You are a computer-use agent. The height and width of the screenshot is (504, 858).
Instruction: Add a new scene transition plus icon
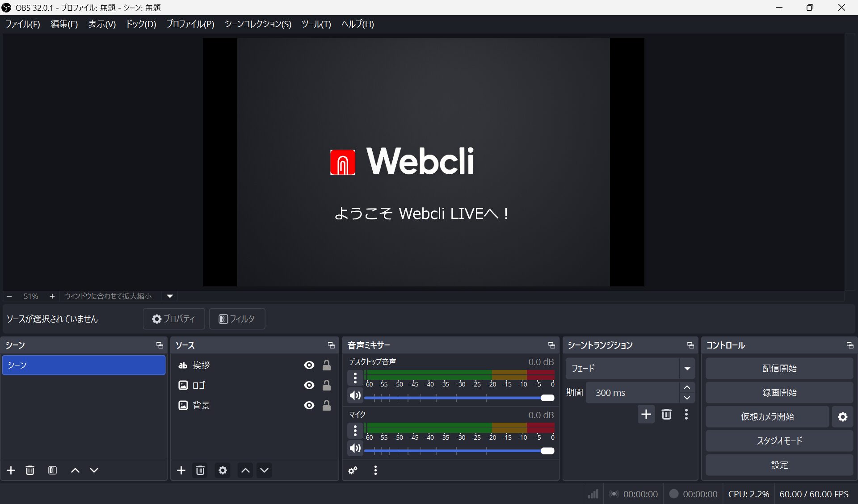tap(646, 414)
